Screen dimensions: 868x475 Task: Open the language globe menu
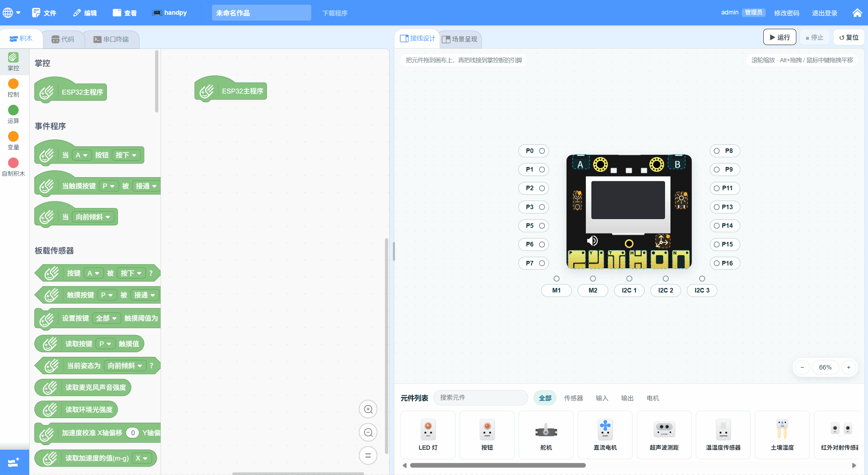pyautogui.click(x=12, y=13)
